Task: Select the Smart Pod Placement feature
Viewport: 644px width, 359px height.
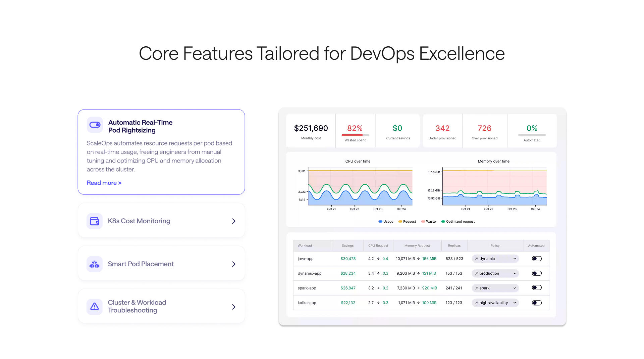Action: click(161, 264)
